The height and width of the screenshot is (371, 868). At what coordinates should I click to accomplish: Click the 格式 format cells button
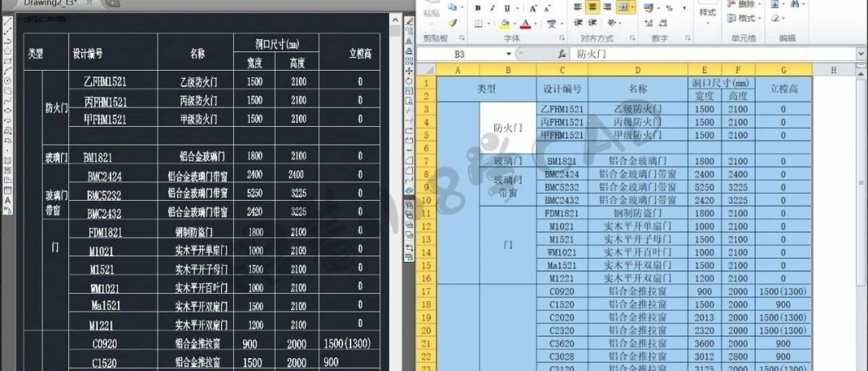point(744,18)
